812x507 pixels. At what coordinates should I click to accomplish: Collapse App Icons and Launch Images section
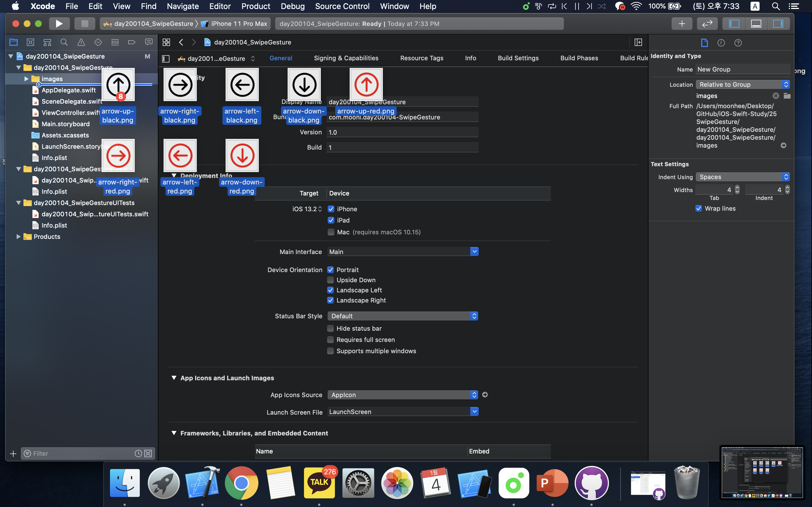tap(174, 378)
